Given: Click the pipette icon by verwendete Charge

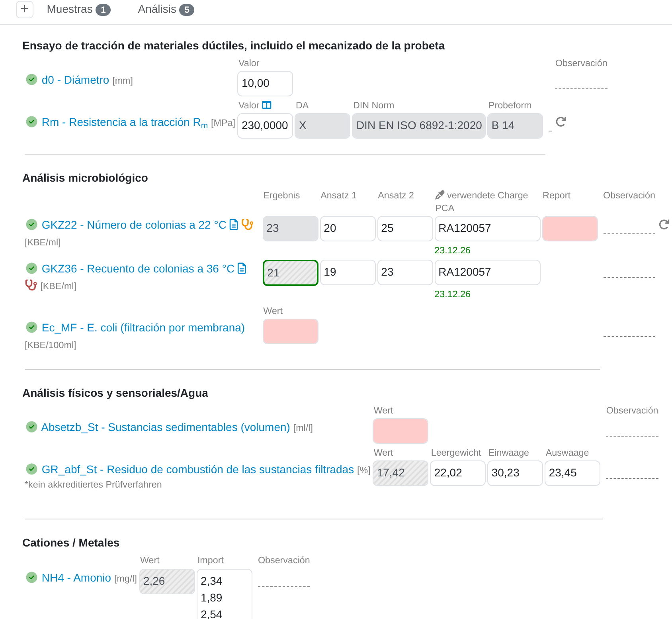Looking at the screenshot, I should tap(440, 195).
